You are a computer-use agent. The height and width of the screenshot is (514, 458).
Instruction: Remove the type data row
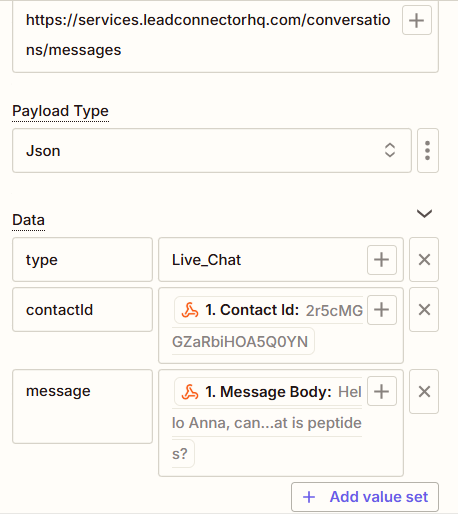424,260
